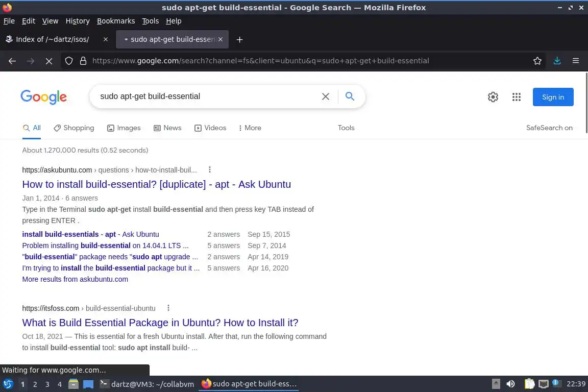Open the File menu
The width and height of the screenshot is (588, 392).
point(9,21)
